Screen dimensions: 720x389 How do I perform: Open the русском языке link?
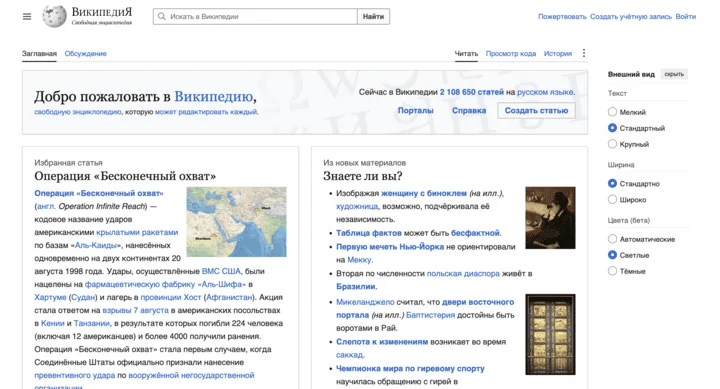(x=546, y=92)
